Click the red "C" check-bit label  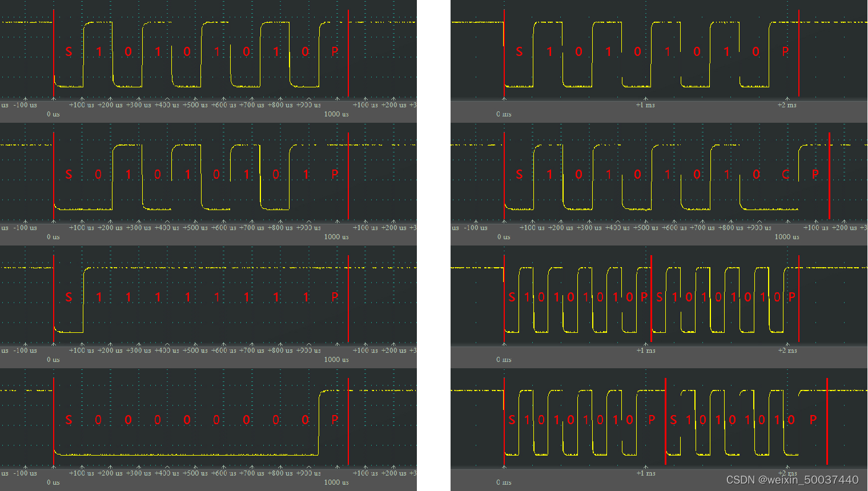click(786, 174)
